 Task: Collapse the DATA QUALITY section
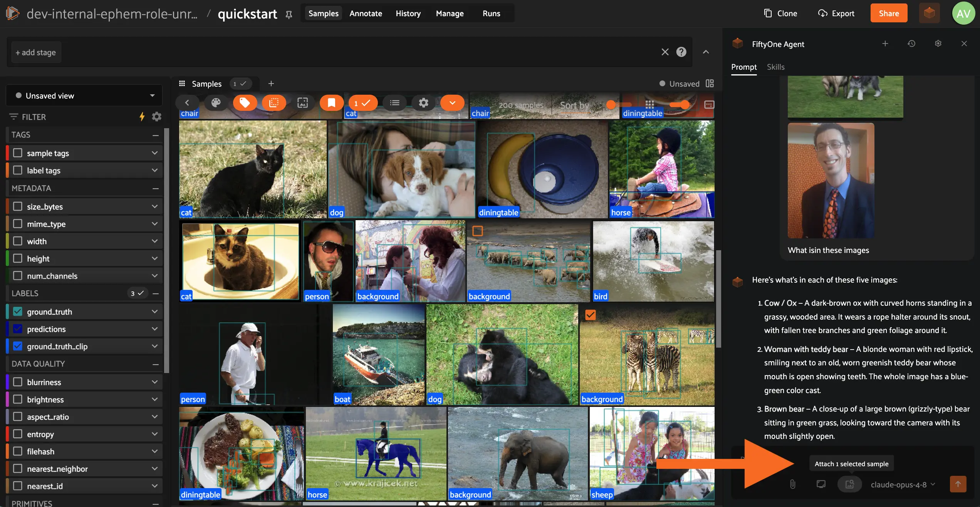(x=156, y=364)
